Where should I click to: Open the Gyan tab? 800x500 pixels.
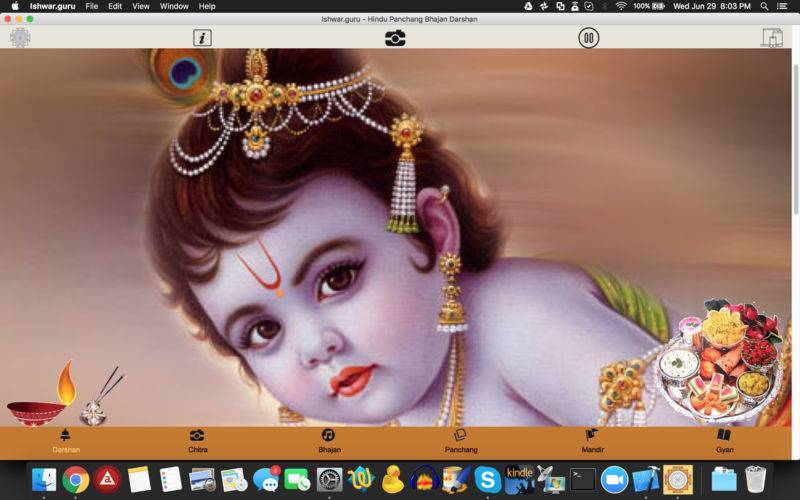pyautogui.click(x=724, y=442)
